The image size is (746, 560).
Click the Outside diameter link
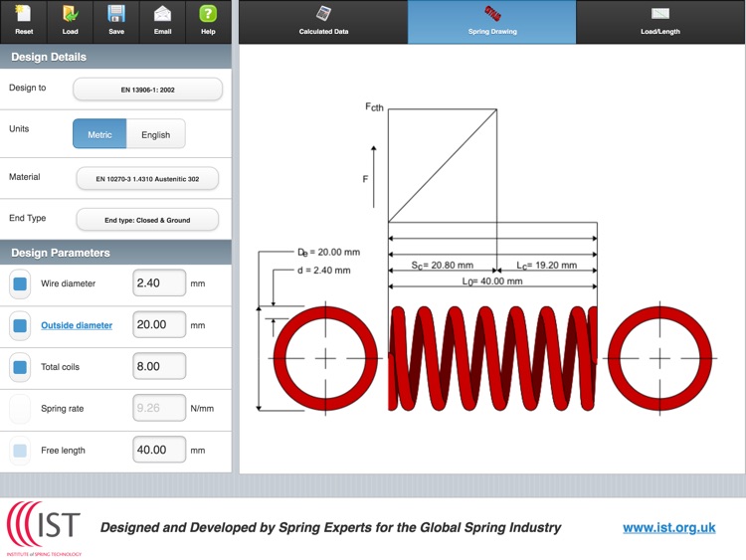77,325
